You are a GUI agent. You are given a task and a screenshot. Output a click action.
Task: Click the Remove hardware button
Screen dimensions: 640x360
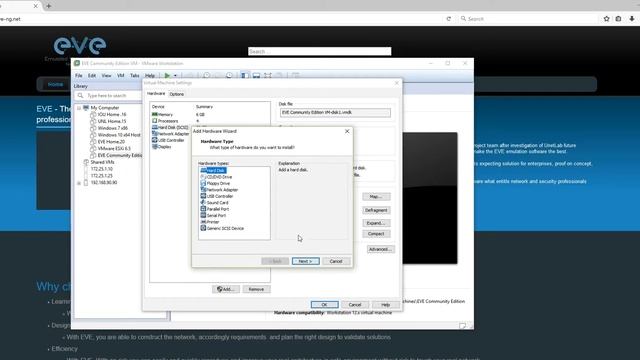(256, 289)
